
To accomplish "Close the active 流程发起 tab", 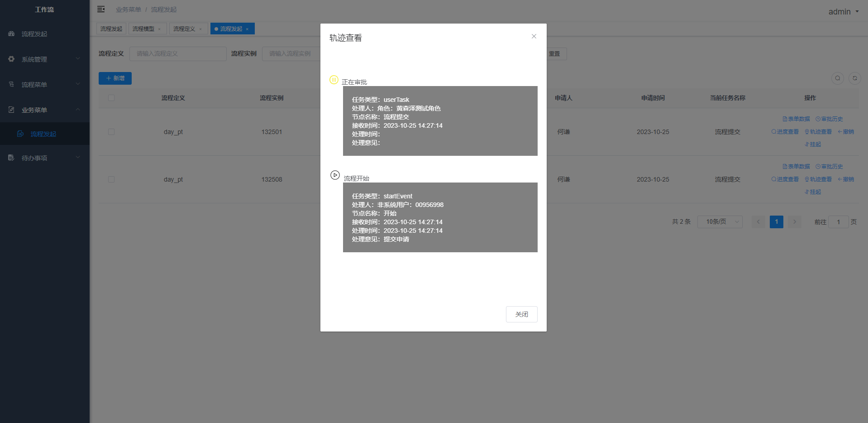I will (247, 29).
